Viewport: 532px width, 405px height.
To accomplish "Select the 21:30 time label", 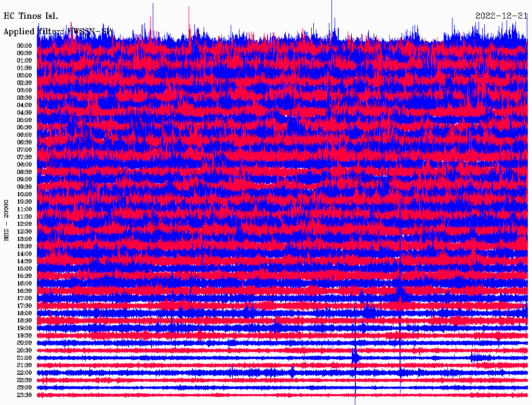I will (24, 365).
